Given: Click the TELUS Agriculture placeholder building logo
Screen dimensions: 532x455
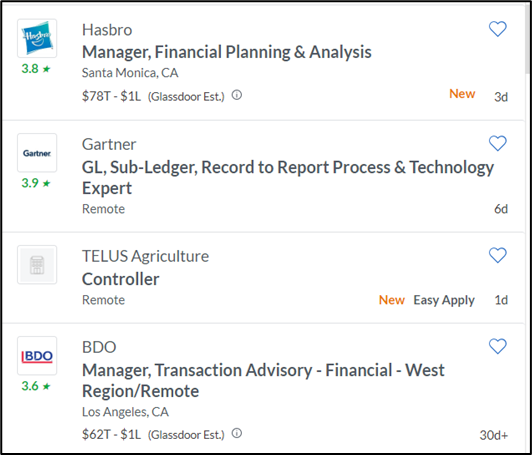Looking at the screenshot, I should pos(37,265).
